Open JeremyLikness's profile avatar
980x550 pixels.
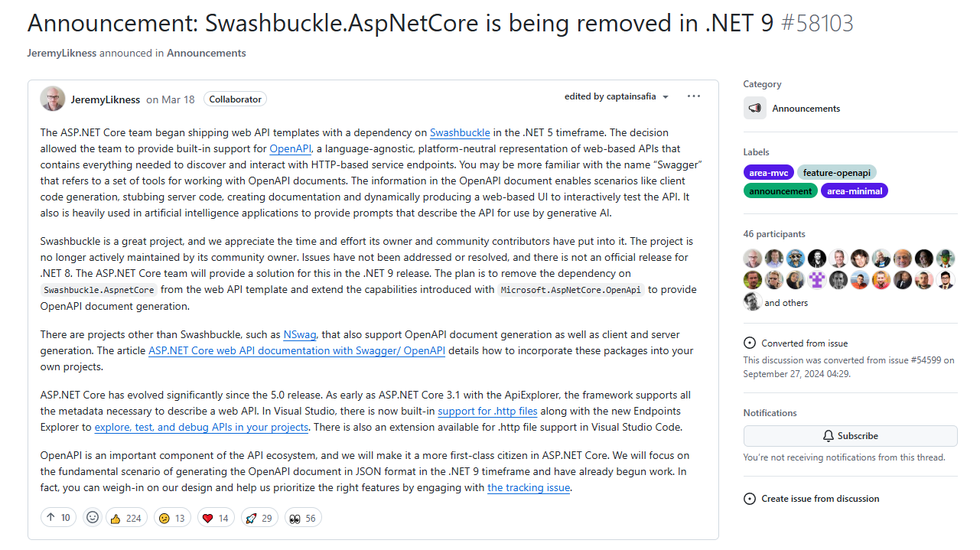point(52,98)
